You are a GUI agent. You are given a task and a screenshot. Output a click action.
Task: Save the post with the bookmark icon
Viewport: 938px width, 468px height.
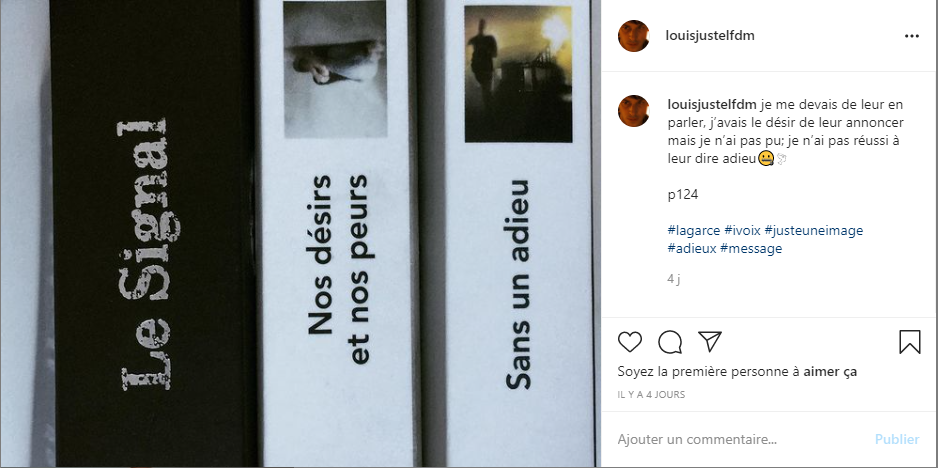(910, 342)
